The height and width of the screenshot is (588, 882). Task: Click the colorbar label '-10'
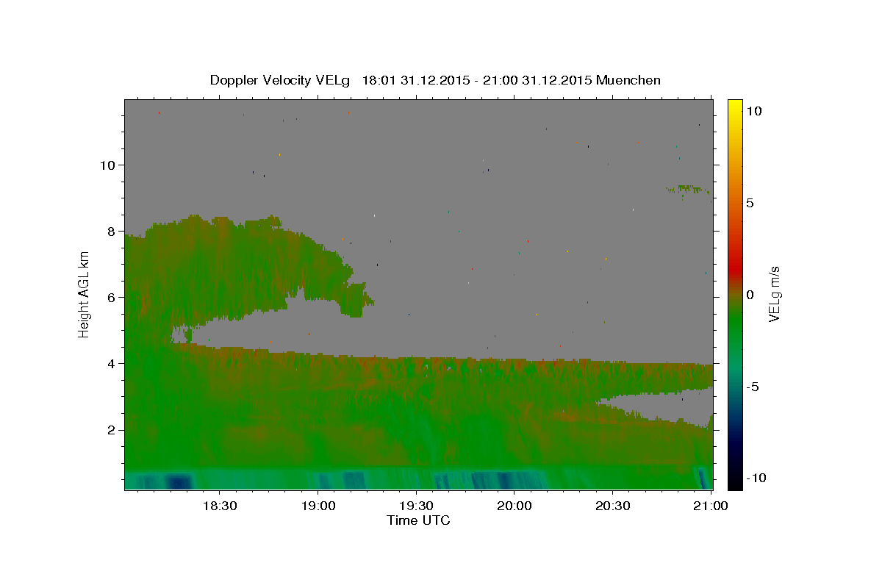click(756, 478)
